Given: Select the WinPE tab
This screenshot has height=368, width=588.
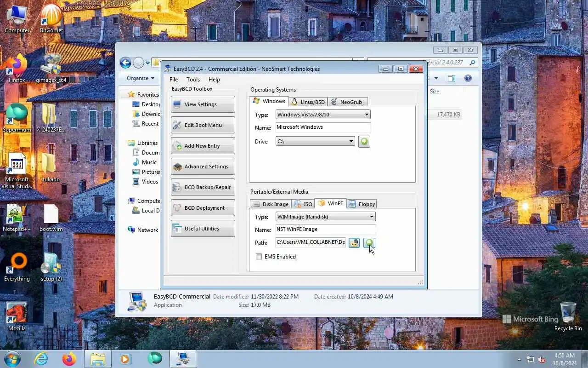Looking at the screenshot, I should [x=331, y=203].
